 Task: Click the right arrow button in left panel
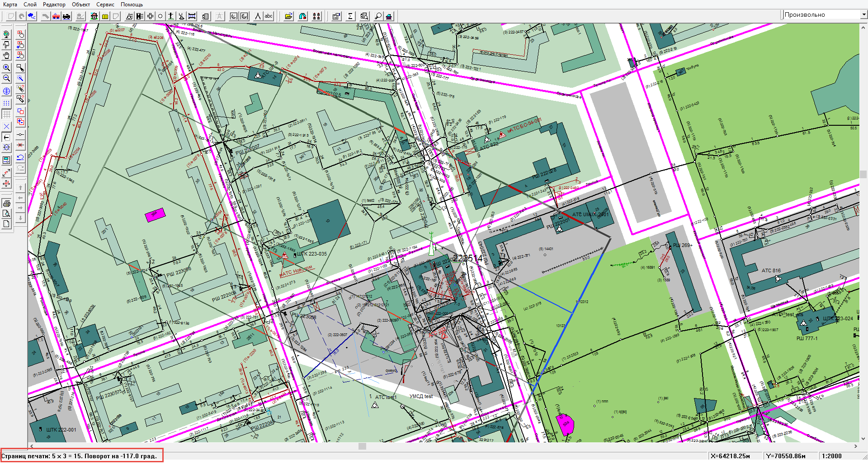[20, 208]
